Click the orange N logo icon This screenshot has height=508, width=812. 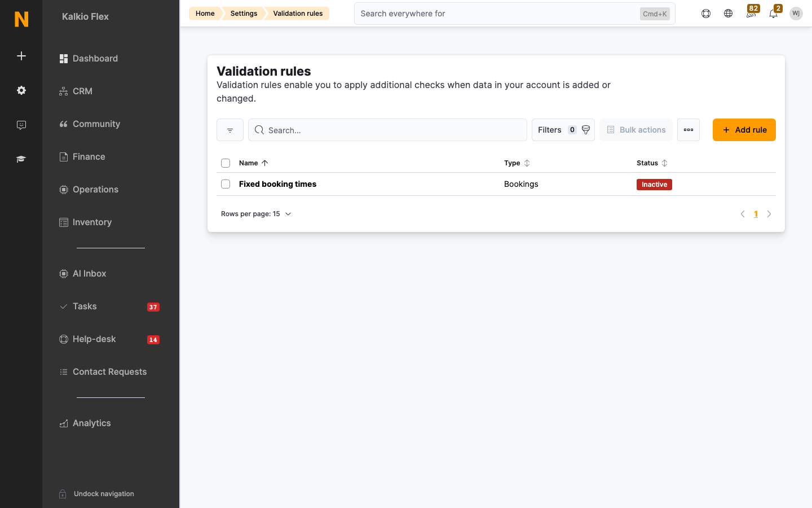(x=21, y=19)
